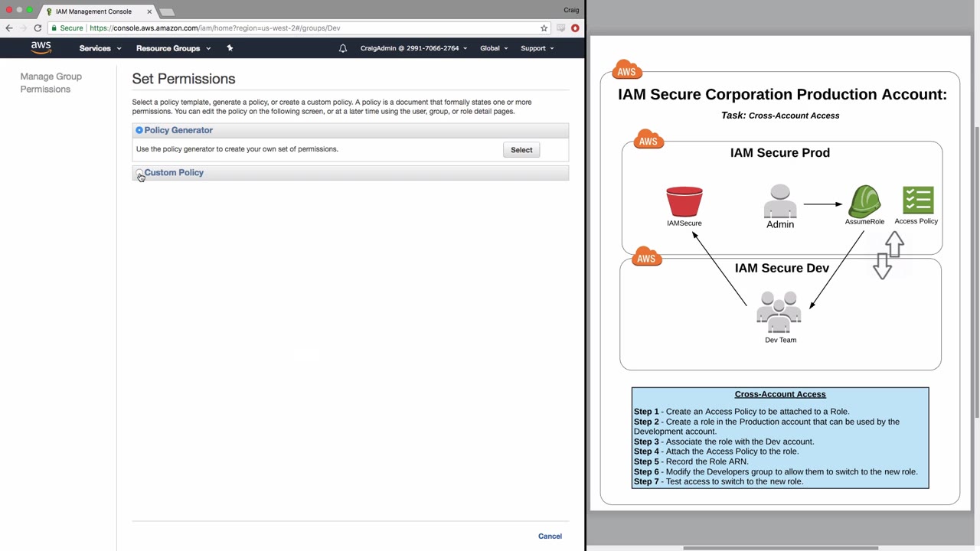Click the Step 1 line about Access Policy
This screenshot has width=980, height=551.
(741, 412)
